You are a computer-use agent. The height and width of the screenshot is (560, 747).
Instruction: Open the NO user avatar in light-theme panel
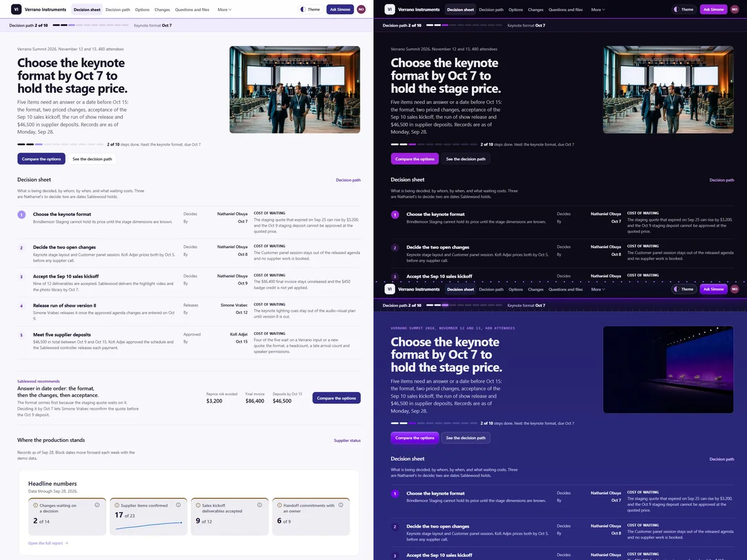pyautogui.click(x=361, y=9)
